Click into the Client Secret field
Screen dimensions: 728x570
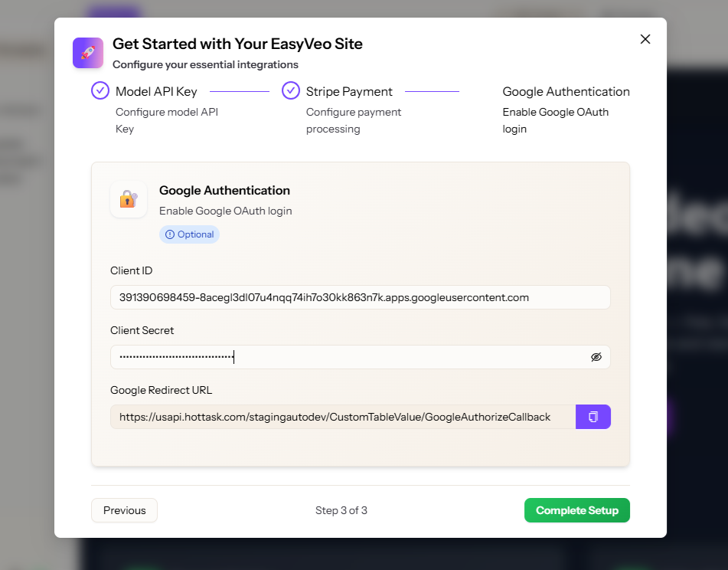(x=344, y=357)
